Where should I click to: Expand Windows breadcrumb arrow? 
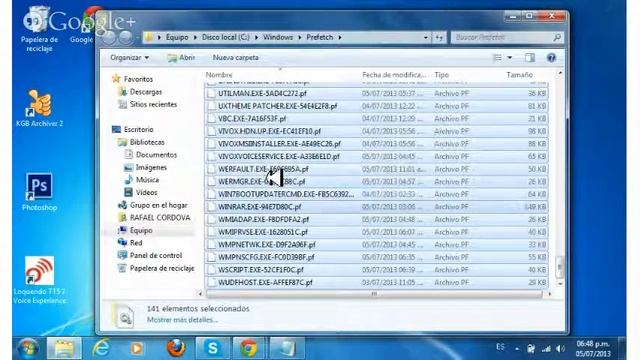click(300, 37)
